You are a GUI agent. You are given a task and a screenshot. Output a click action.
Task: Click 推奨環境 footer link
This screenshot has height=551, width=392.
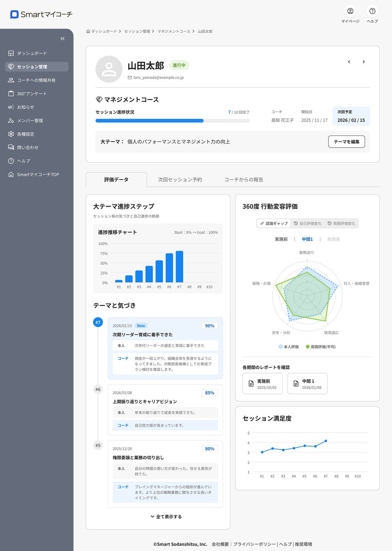[x=303, y=544]
